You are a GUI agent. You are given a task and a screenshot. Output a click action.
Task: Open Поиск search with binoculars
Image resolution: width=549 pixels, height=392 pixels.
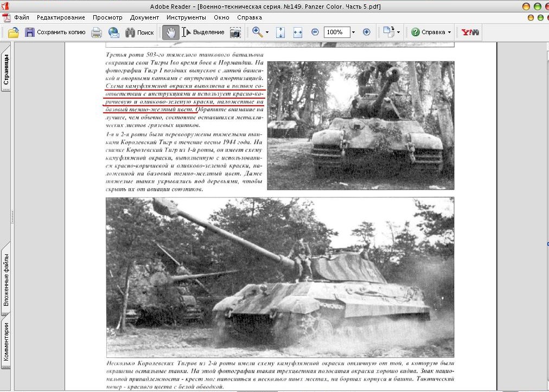(x=140, y=33)
